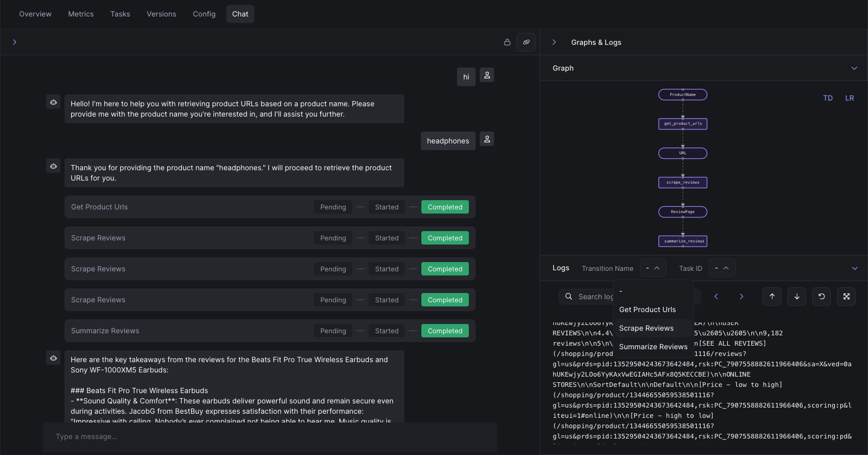Expand the left sidebar chevron
Viewport: 868px width, 455px height.
14,42
